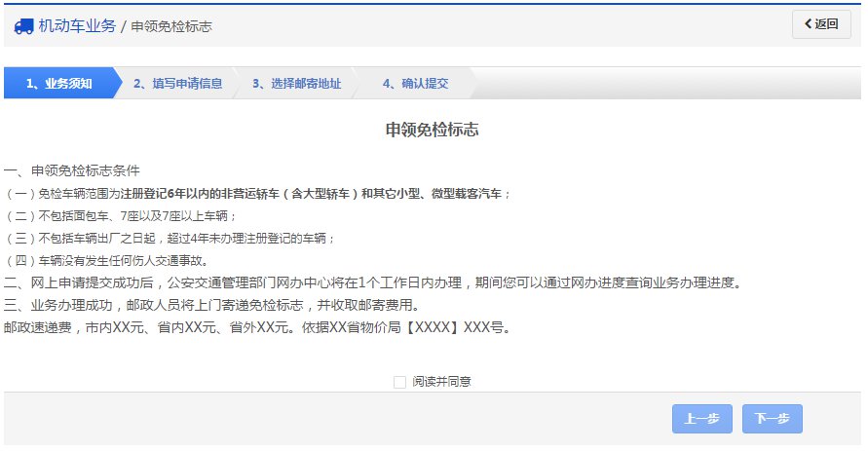Click the back chevron arrow icon
This screenshot has height=451, width=868.
coord(809,23)
